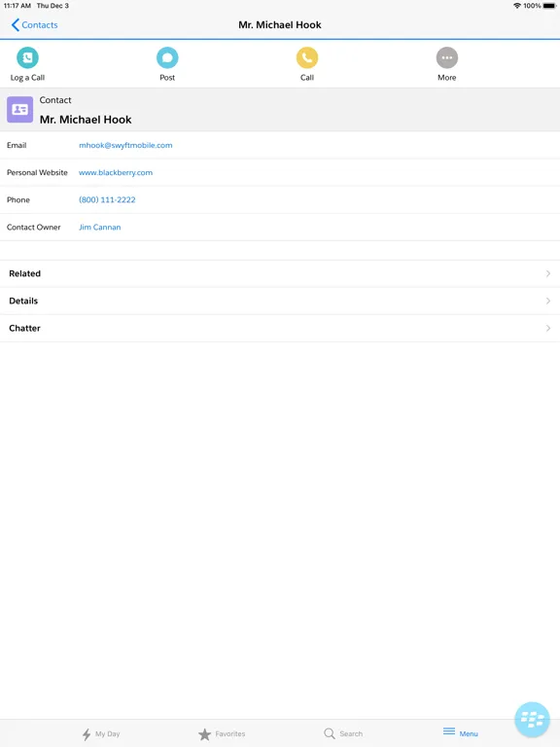This screenshot has width=560, height=747.
Task: Tap the yellow Call icon
Action: tap(307, 57)
